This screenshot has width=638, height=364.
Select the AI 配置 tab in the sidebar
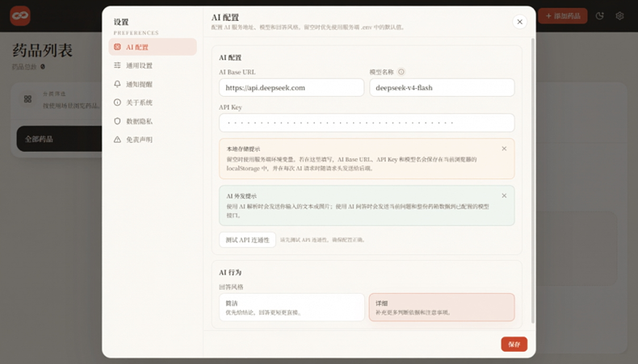(153, 47)
